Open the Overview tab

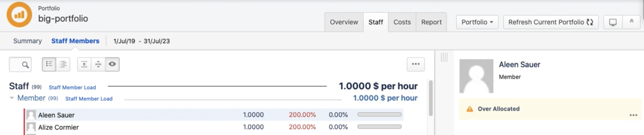pyautogui.click(x=344, y=22)
